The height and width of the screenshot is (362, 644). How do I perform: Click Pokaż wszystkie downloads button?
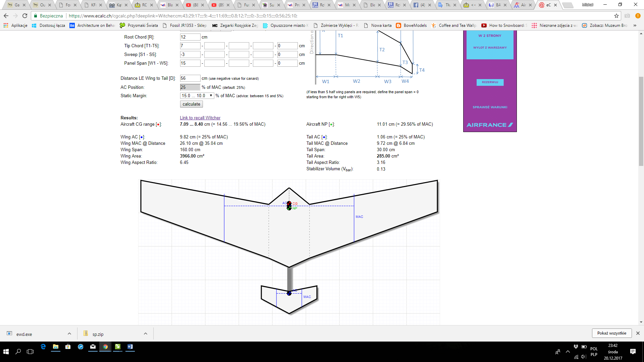pyautogui.click(x=611, y=333)
